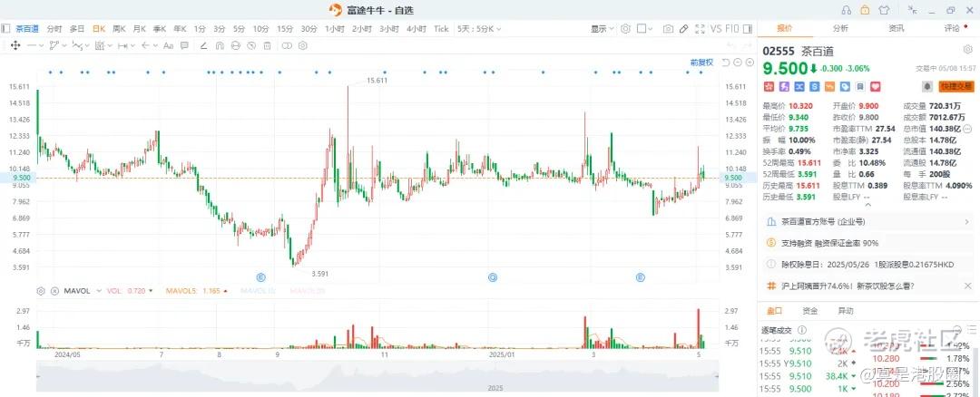
Task: Switch to 周K weekly chart
Action: pyautogui.click(x=119, y=29)
